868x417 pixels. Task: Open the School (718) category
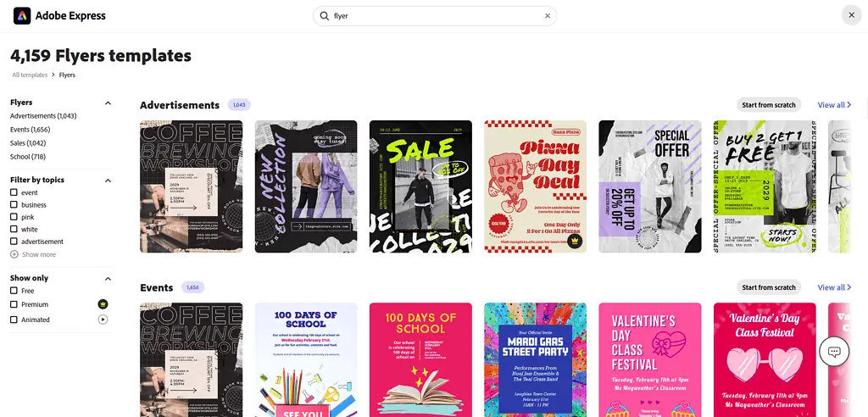(28, 157)
